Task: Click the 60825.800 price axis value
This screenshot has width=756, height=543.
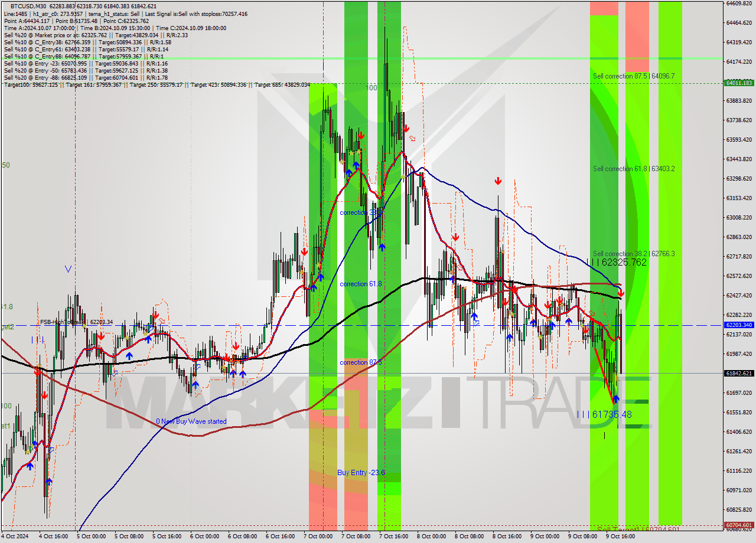Action: [x=738, y=509]
